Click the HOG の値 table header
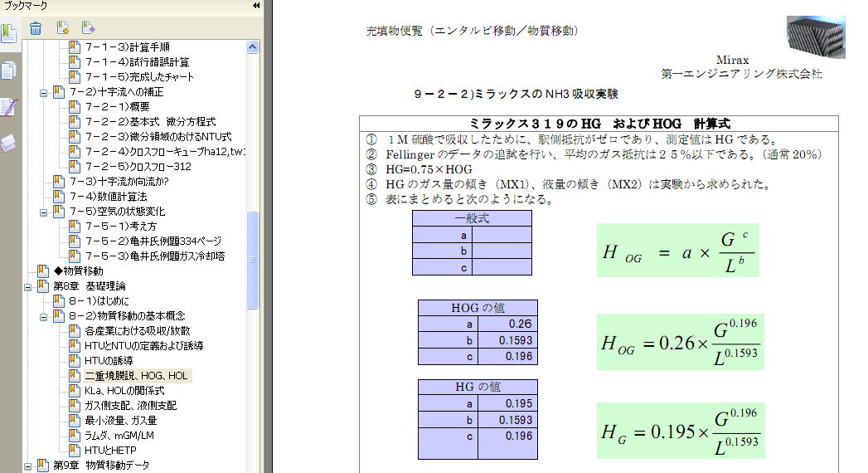The height and width of the screenshot is (473, 868). point(478,308)
